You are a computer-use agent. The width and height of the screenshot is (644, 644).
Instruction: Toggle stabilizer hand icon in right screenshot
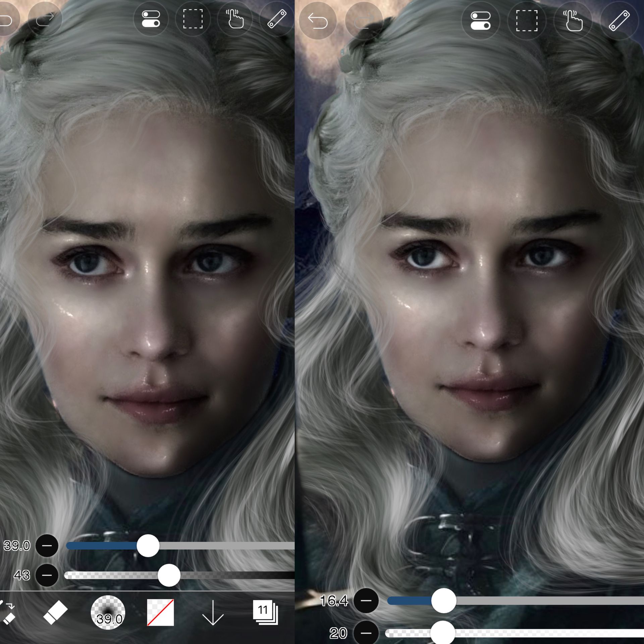click(573, 21)
